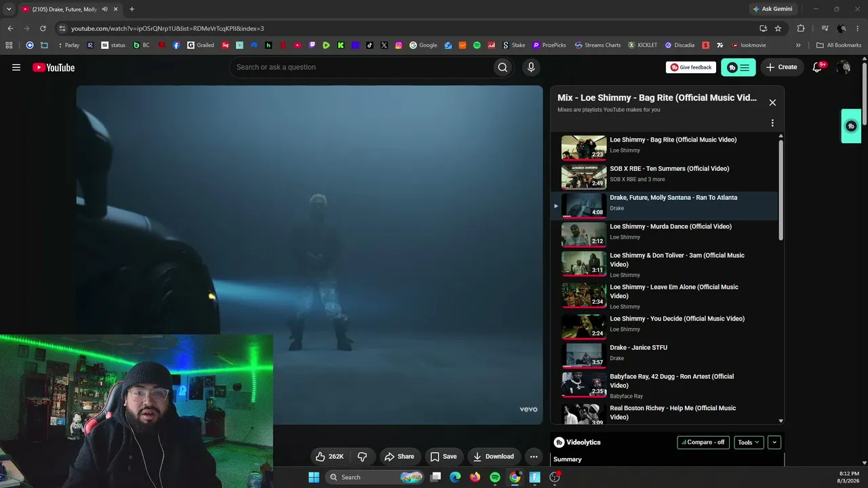Image resolution: width=868 pixels, height=488 pixels.
Task: Open the lookmovie bookmark
Action: click(749, 45)
